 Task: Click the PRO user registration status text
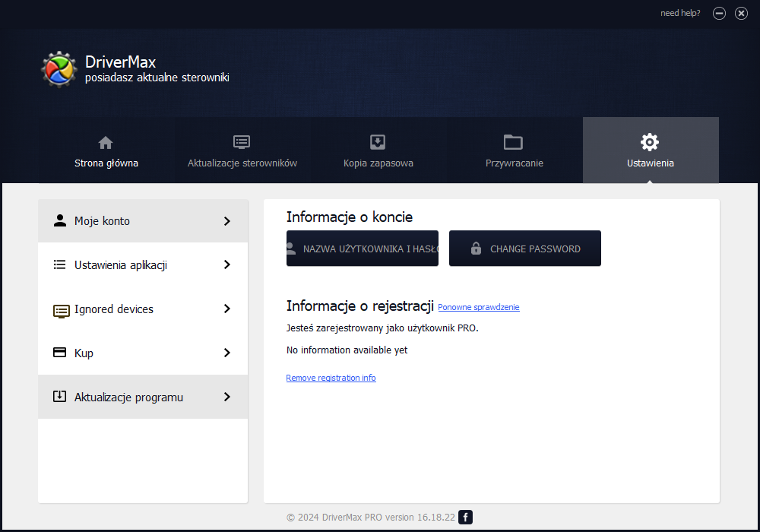coord(382,328)
